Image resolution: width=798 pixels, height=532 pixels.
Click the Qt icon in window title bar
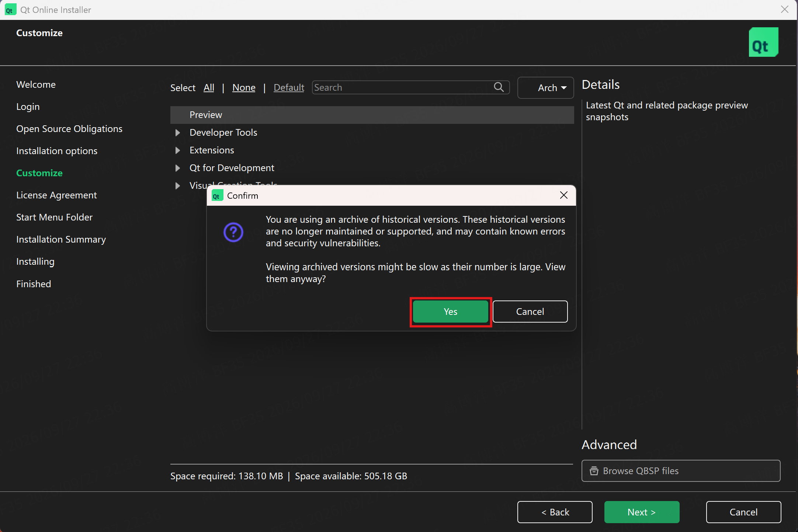coord(10,10)
